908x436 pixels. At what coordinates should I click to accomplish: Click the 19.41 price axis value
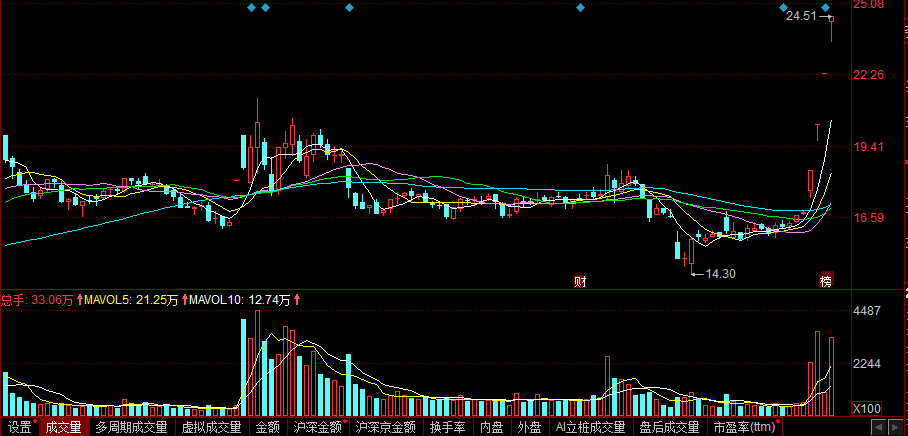point(869,146)
